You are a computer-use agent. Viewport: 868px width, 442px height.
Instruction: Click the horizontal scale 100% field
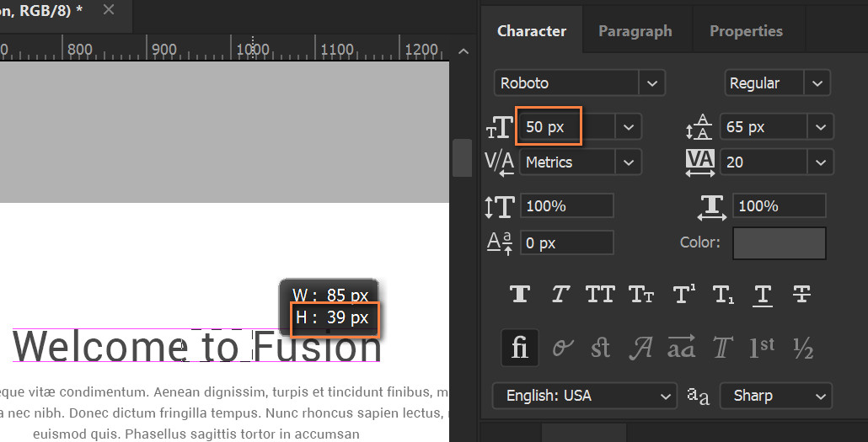[x=780, y=205]
